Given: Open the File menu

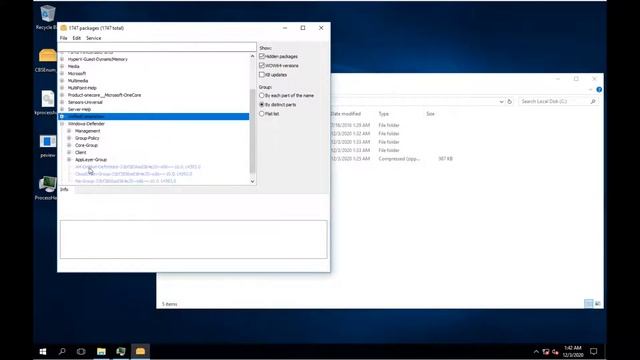Looking at the screenshot, I should coord(64,38).
